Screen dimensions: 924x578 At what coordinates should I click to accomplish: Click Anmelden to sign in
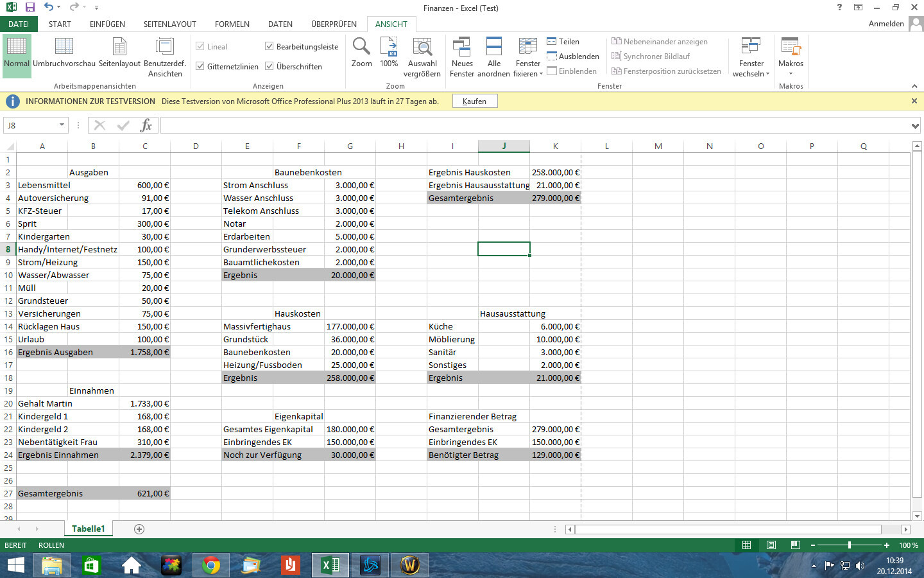886,24
